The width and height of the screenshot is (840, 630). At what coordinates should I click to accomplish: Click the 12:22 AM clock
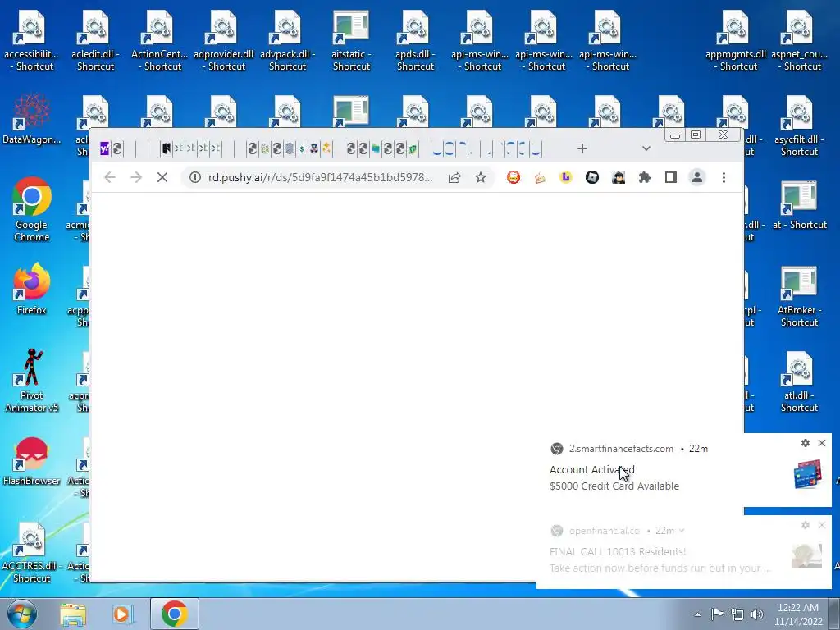pyautogui.click(x=798, y=614)
